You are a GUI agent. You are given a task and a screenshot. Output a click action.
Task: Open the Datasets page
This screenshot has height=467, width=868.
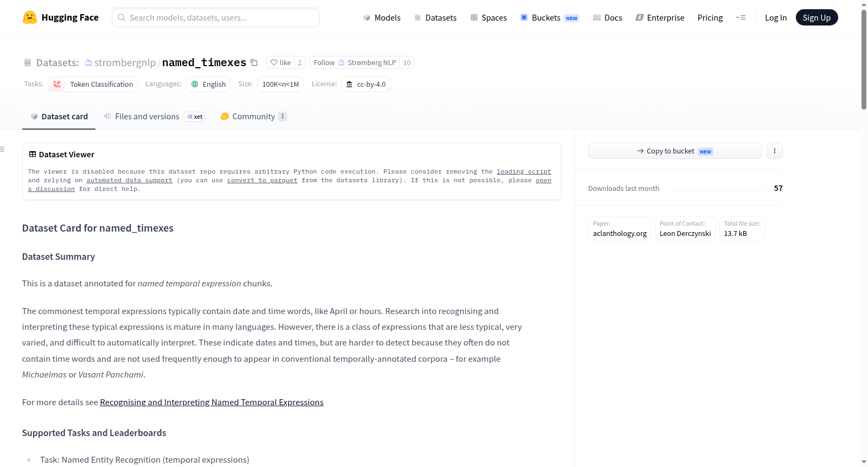[435, 17]
